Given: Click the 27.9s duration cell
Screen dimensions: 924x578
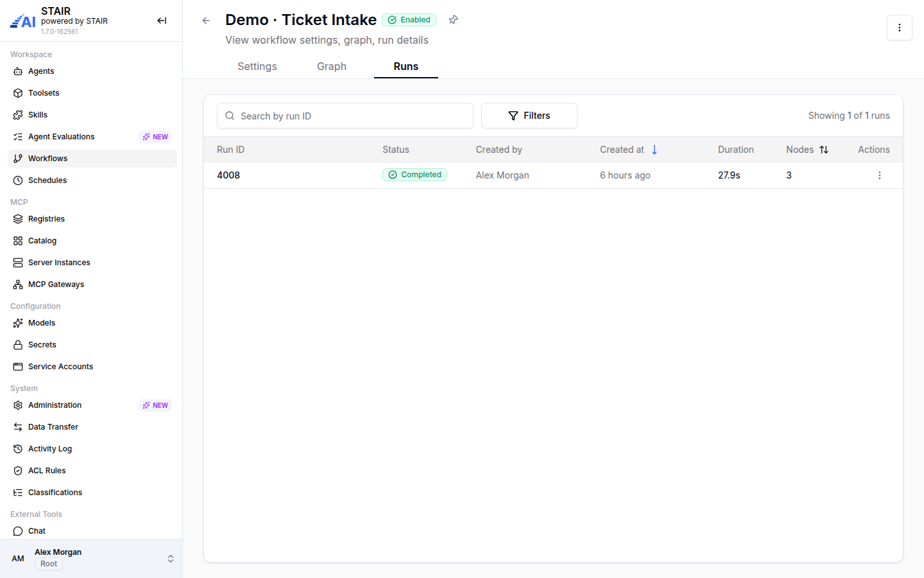Looking at the screenshot, I should [729, 175].
